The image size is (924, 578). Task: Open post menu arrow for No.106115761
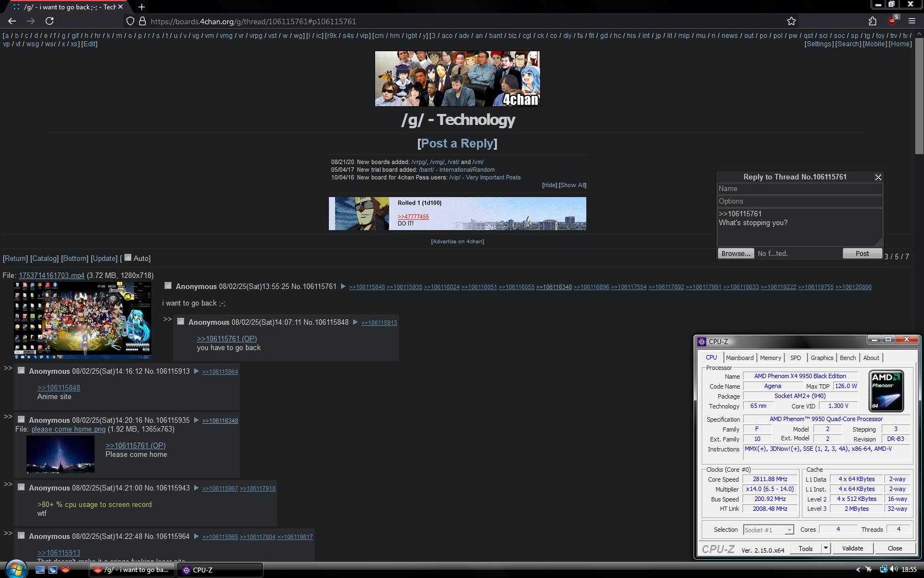(343, 286)
